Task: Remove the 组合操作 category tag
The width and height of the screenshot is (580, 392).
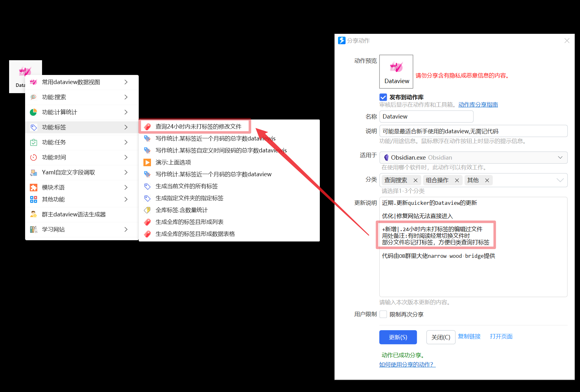Action: click(457, 180)
